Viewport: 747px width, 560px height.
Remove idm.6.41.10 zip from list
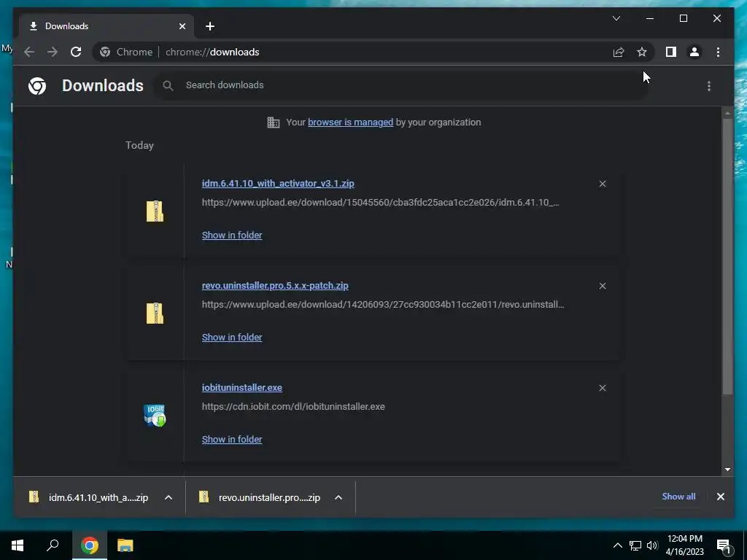[603, 184]
